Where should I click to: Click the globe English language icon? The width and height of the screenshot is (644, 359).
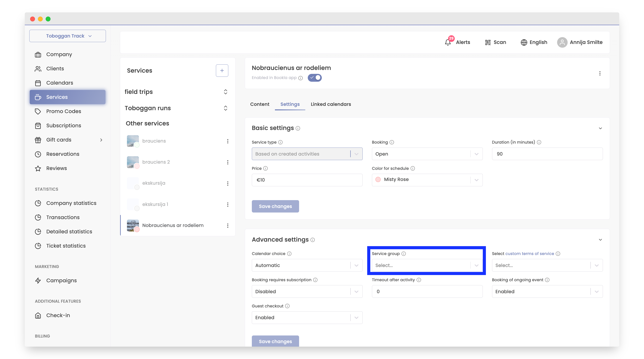524,42
